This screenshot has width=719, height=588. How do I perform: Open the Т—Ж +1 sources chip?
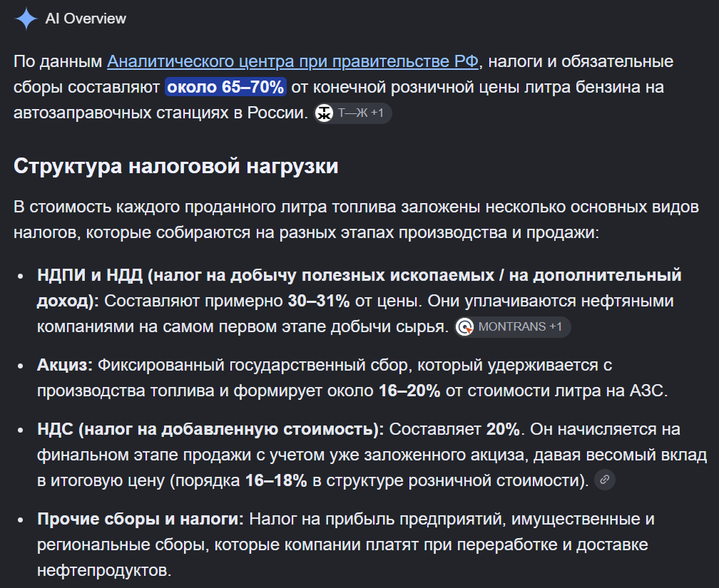(x=352, y=113)
